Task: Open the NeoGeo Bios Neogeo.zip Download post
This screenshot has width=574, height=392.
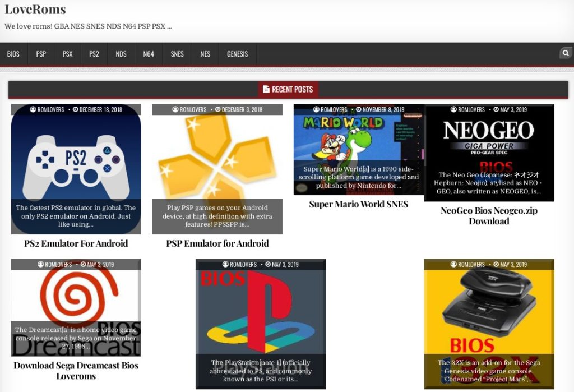Action: [489, 215]
